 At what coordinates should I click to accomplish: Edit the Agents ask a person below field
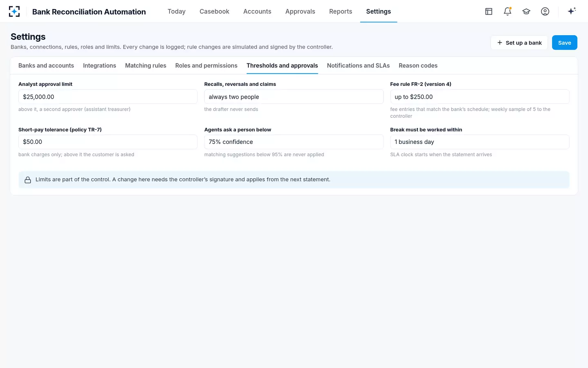294,142
